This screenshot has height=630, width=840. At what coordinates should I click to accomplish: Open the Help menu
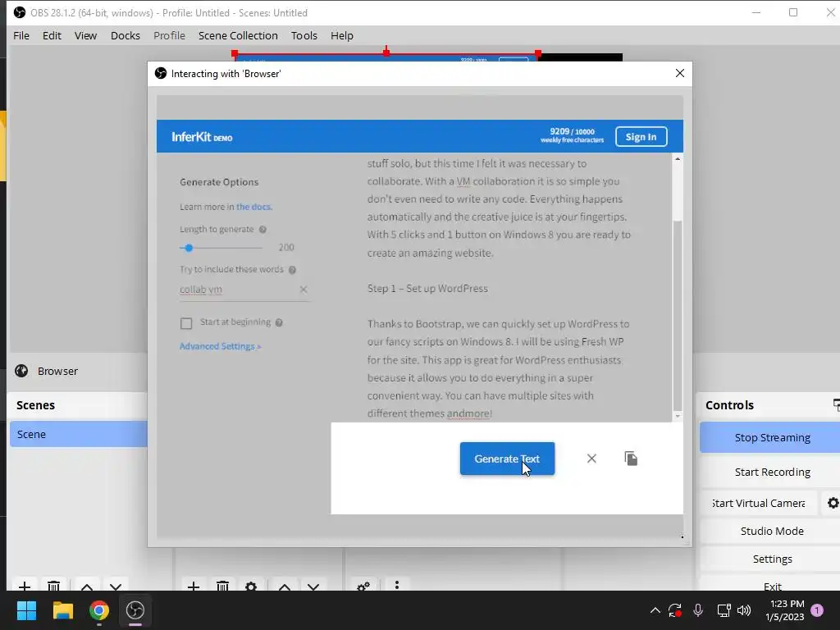(x=342, y=35)
